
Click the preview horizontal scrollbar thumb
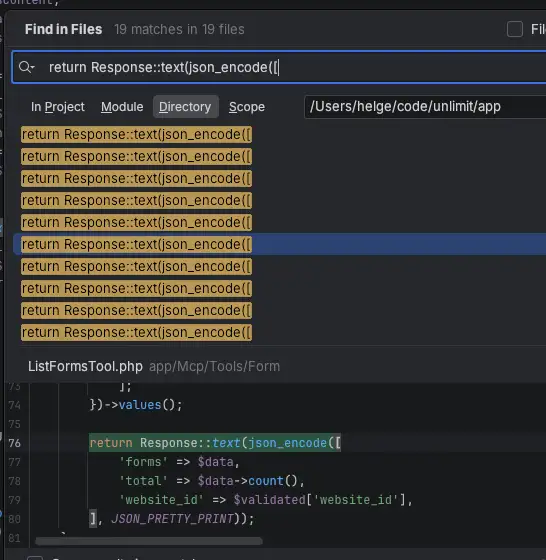pos(149,541)
